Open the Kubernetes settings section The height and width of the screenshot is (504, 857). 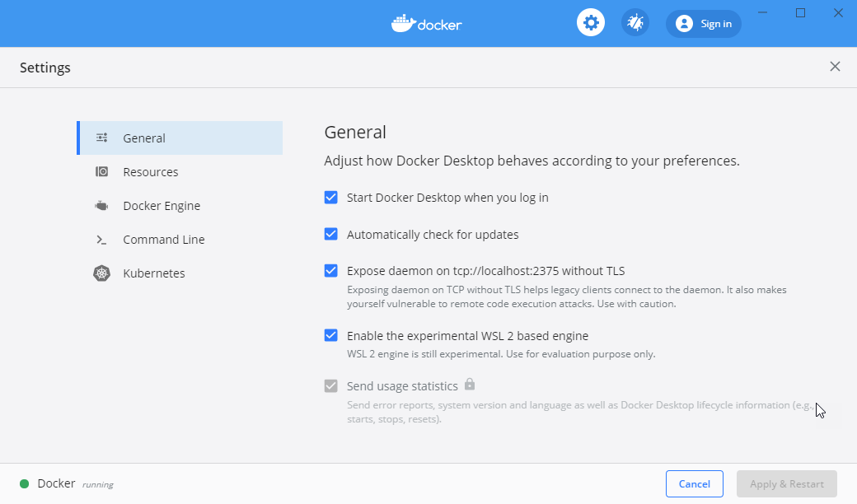180,273
